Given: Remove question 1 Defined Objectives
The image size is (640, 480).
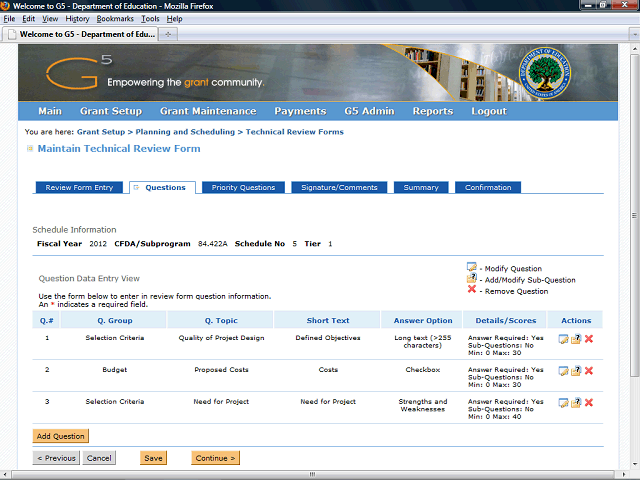Looking at the screenshot, I should pos(589,339).
